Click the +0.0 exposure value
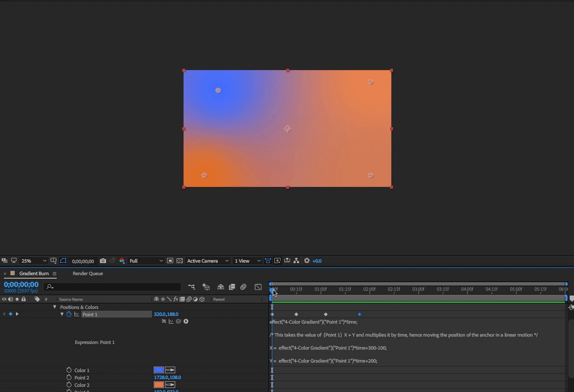Viewport: 574px width, 392px height. 317,261
